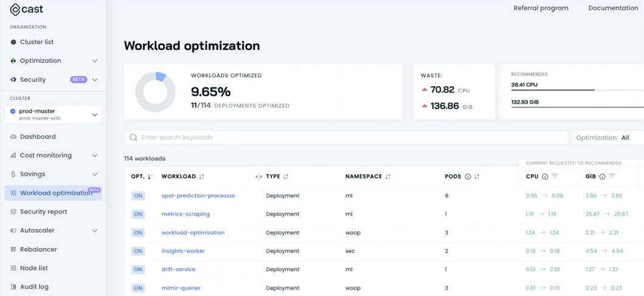Sort by NAMESPACE column arrows
This screenshot has height=296, width=644.
pyautogui.click(x=388, y=177)
